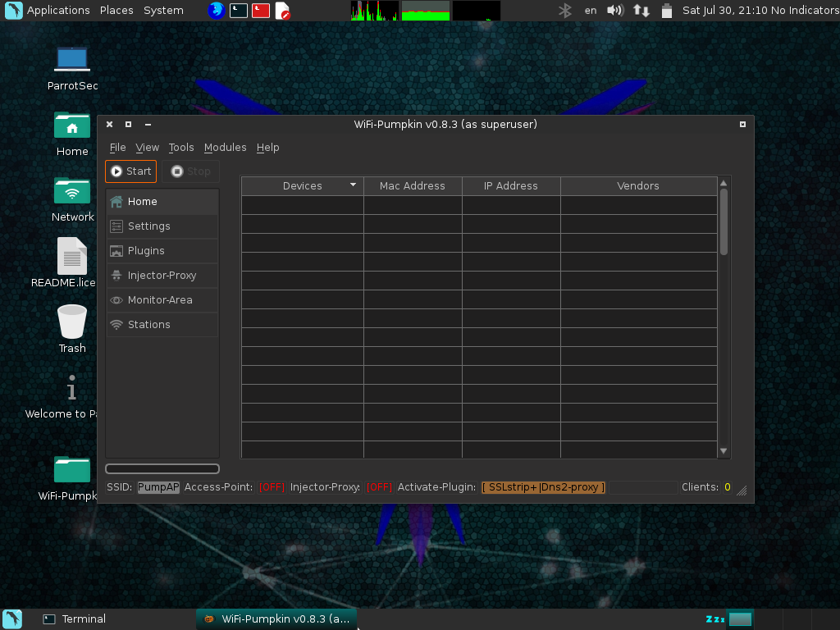
Task: Click the CPU usage monitor graph
Action: [374, 10]
